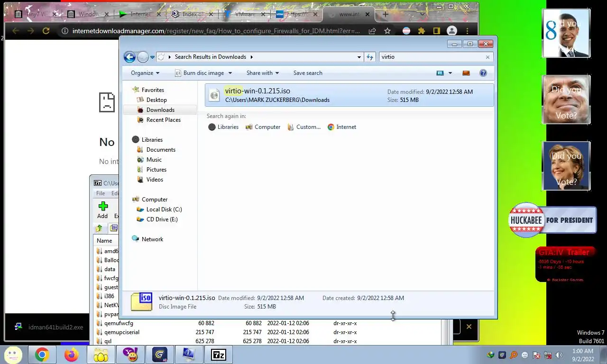
Task: Share this page icon in Chrome
Action: [372, 31]
